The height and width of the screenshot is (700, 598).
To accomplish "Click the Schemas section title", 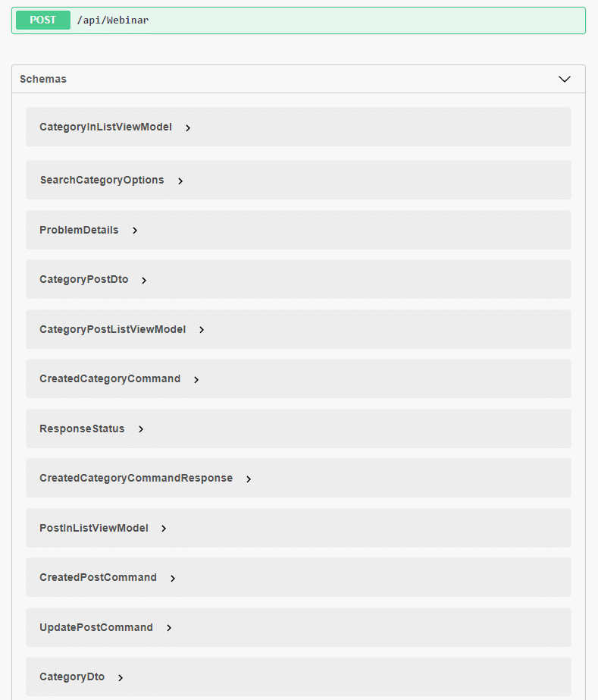I will point(43,79).
